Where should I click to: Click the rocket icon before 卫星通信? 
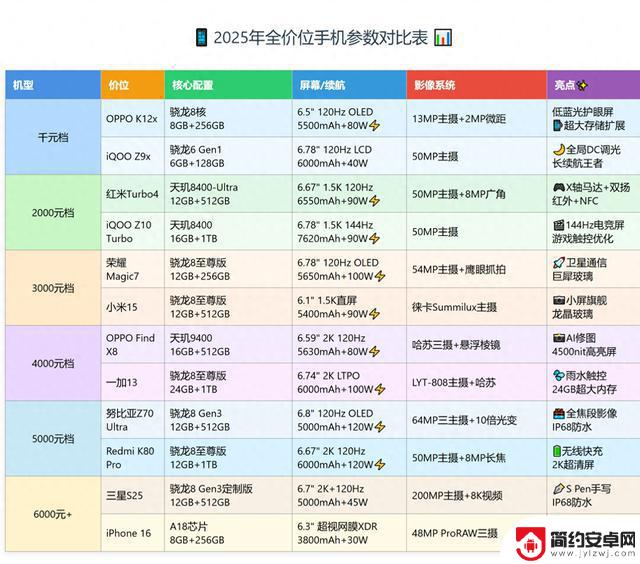(559, 263)
